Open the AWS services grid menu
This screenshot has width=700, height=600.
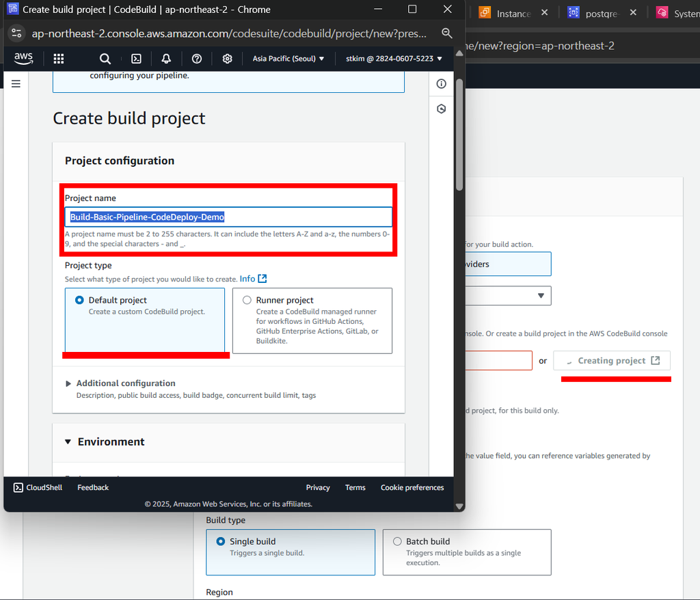58,59
